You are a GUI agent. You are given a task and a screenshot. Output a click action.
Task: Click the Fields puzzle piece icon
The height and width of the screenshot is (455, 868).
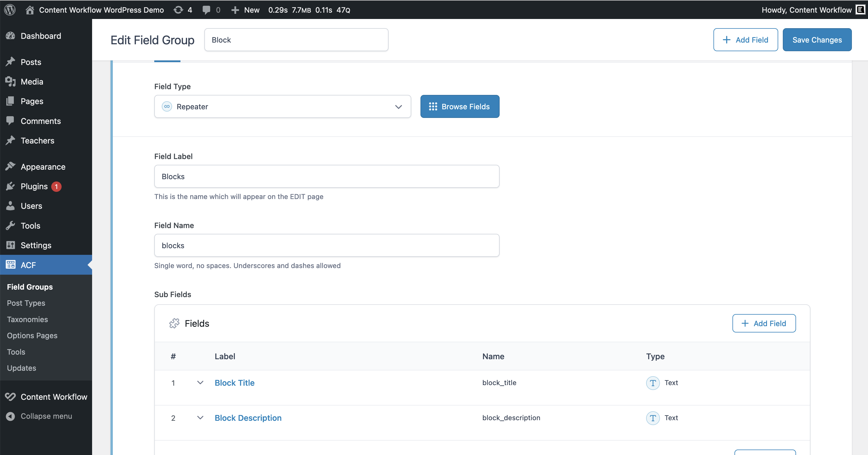click(x=174, y=323)
